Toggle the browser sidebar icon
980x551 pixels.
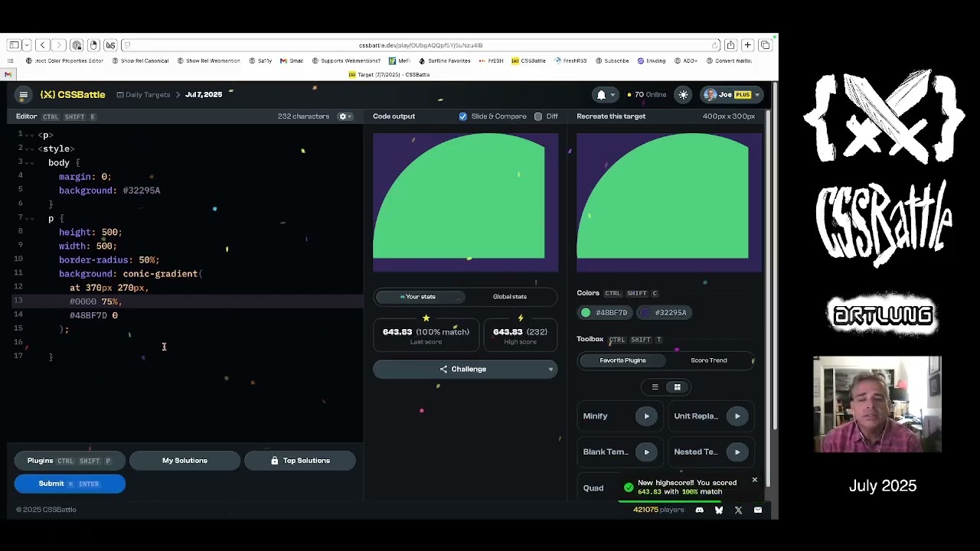pos(14,45)
